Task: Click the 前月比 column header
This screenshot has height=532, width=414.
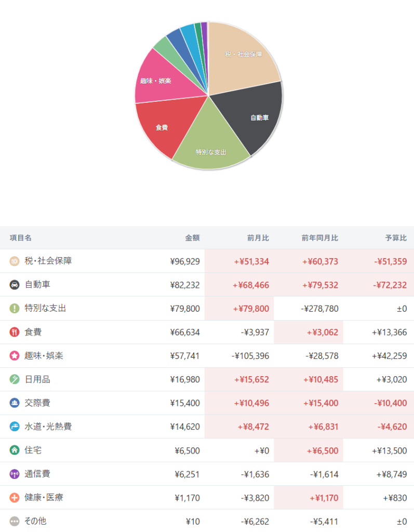Action: [258, 238]
